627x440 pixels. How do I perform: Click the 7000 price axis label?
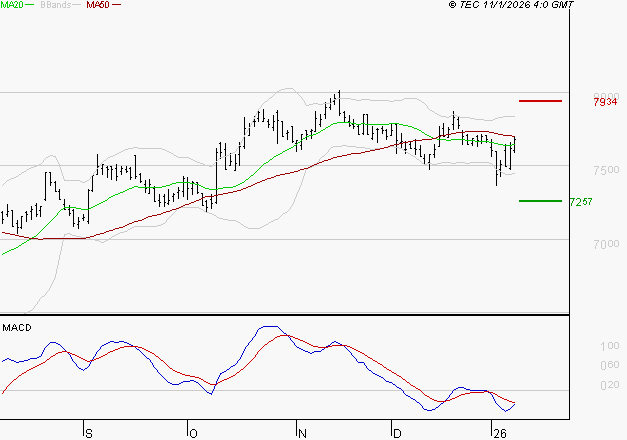tap(606, 244)
